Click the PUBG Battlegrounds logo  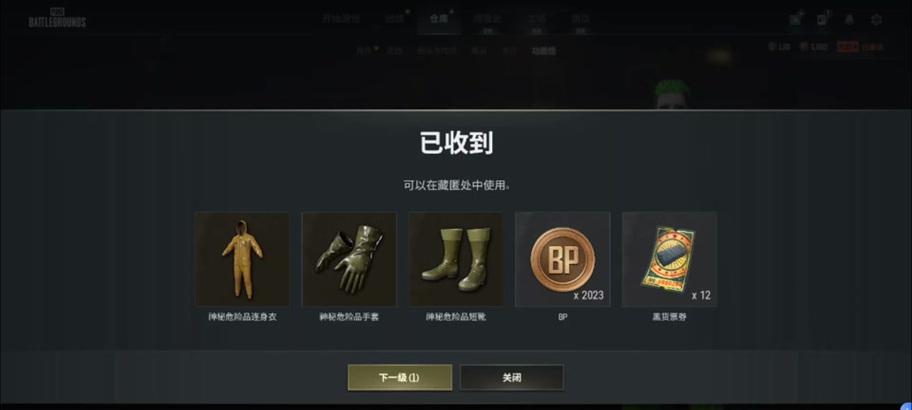(57, 19)
